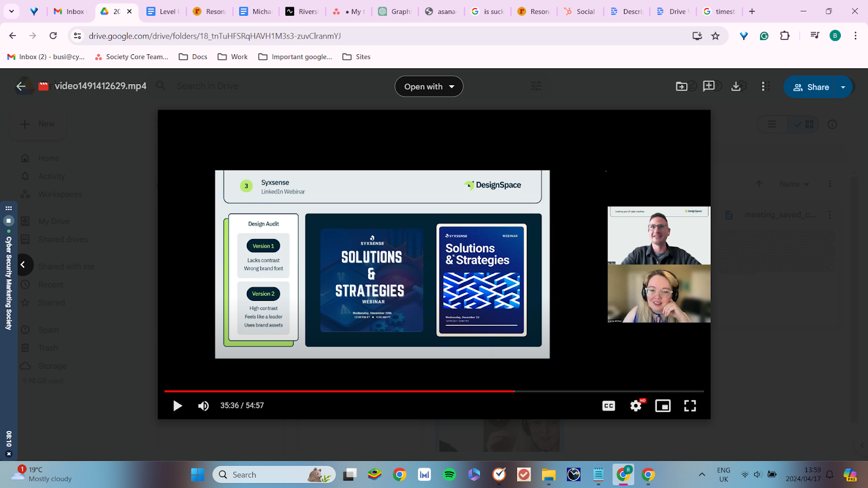Switch to the Social HubSpot tab
868x488 pixels.
click(x=580, y=11)
